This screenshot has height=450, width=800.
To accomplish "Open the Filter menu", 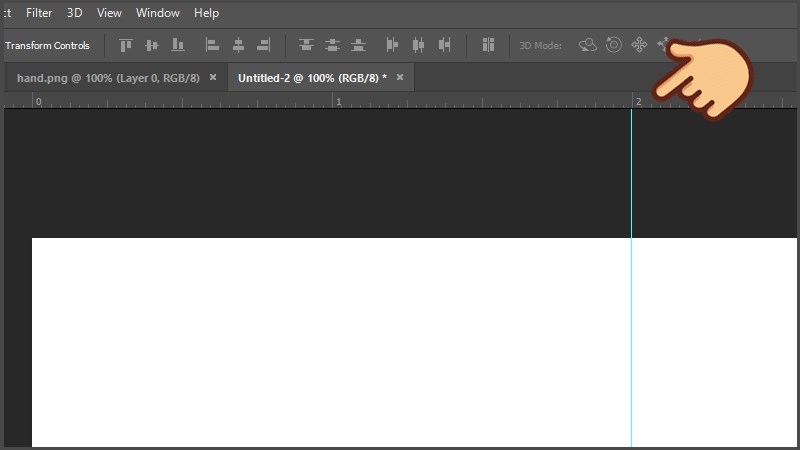I will pos(39,13).
